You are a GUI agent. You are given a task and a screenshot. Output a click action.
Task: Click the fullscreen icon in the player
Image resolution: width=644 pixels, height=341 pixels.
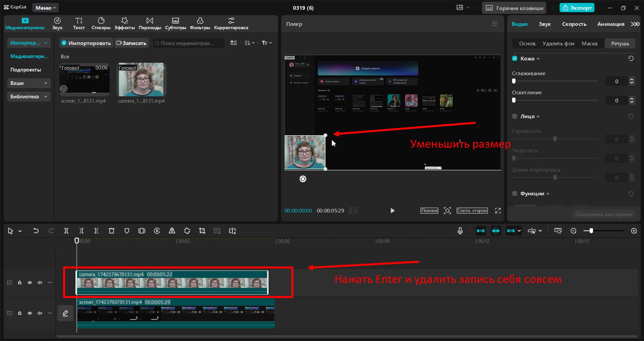498,211
